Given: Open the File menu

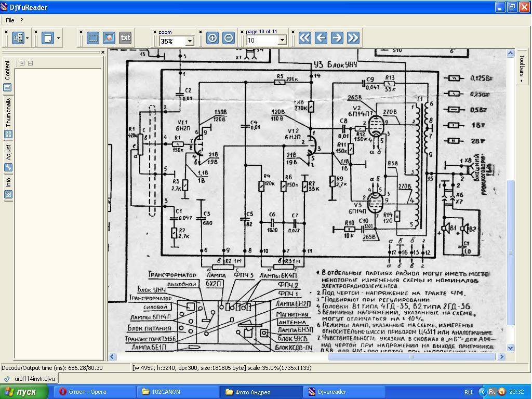Looking at the screenshot, I should point(10,20).
